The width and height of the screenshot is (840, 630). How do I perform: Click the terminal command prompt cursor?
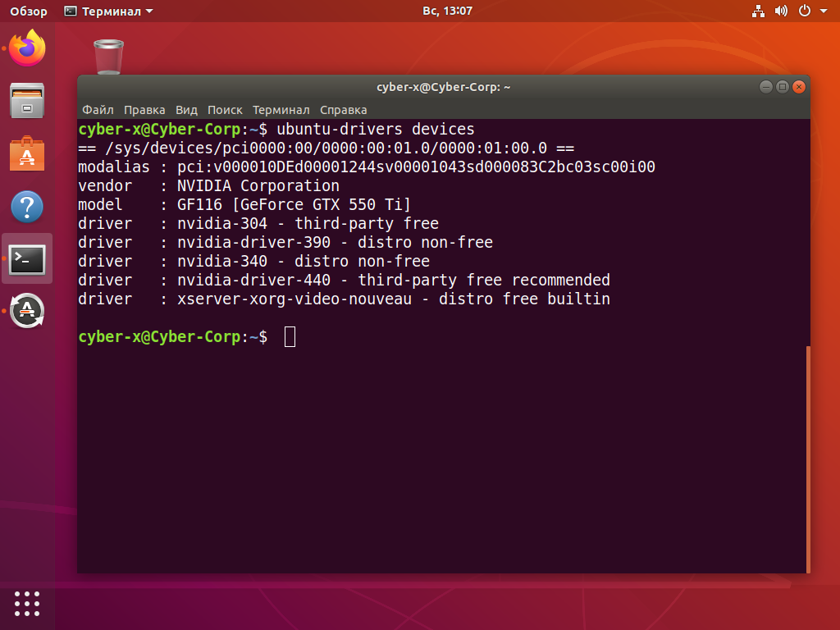(290, 337)
